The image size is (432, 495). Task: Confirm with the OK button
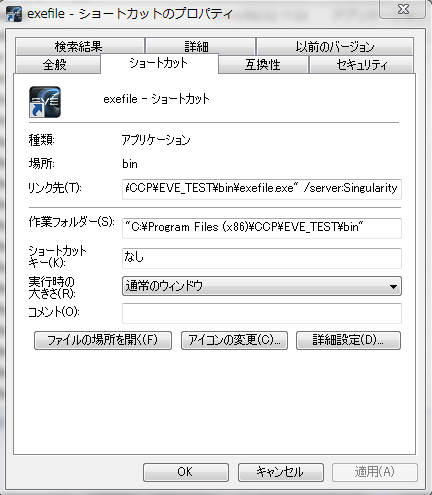click(x=186, y=472)
